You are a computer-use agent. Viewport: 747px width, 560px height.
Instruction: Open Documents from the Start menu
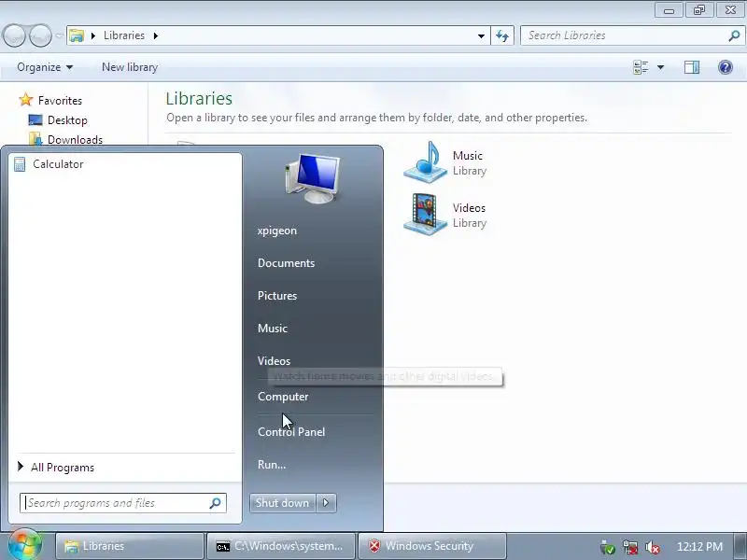(x=286, y=263)
